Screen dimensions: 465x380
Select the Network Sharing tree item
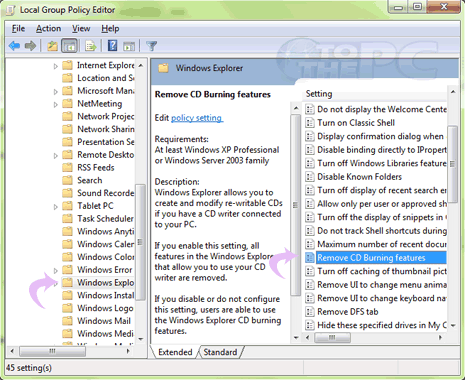[x=105, y=129]
